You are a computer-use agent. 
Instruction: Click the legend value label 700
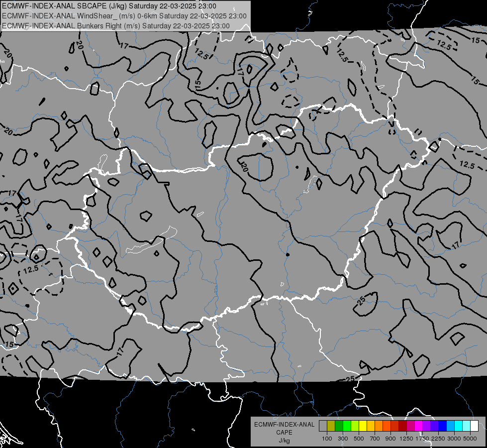point(375,439)
